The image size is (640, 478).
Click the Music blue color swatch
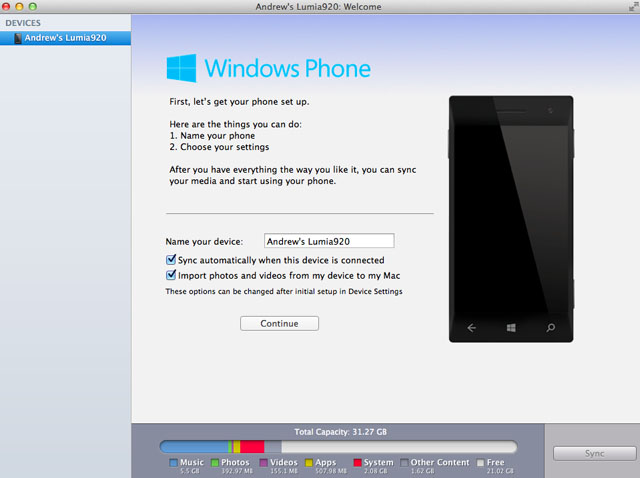[x=173, y=462]
